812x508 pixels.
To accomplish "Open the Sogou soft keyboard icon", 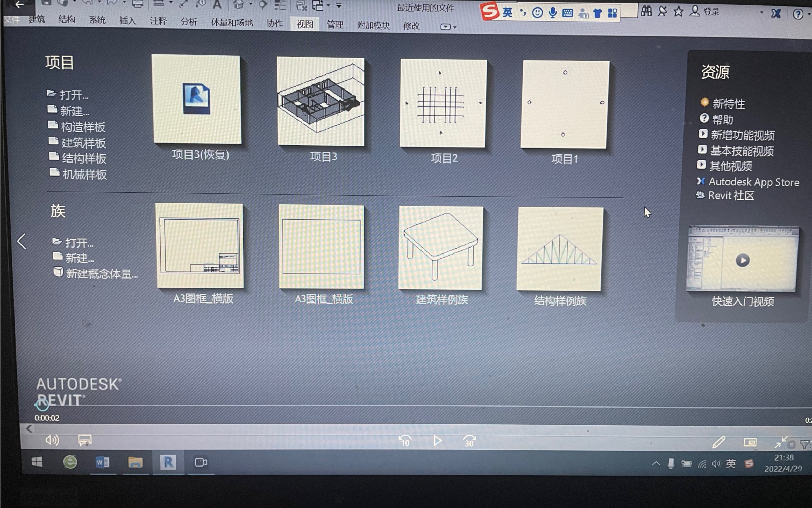I will click(x=567, y=13).
